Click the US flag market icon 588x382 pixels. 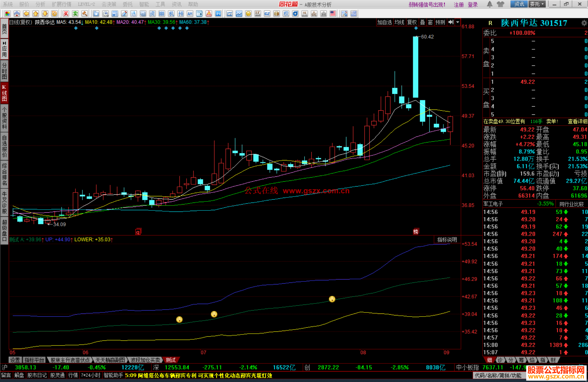tap(333, 14)
